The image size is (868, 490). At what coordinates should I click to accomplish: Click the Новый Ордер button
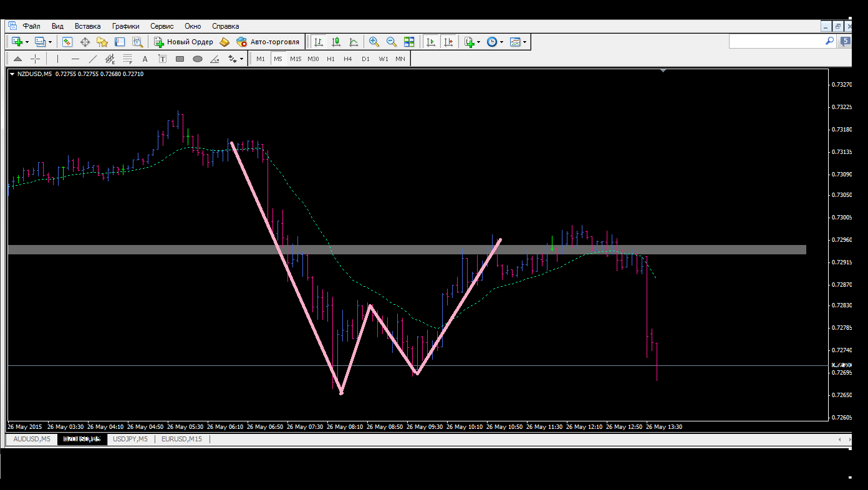coord(184,42)
